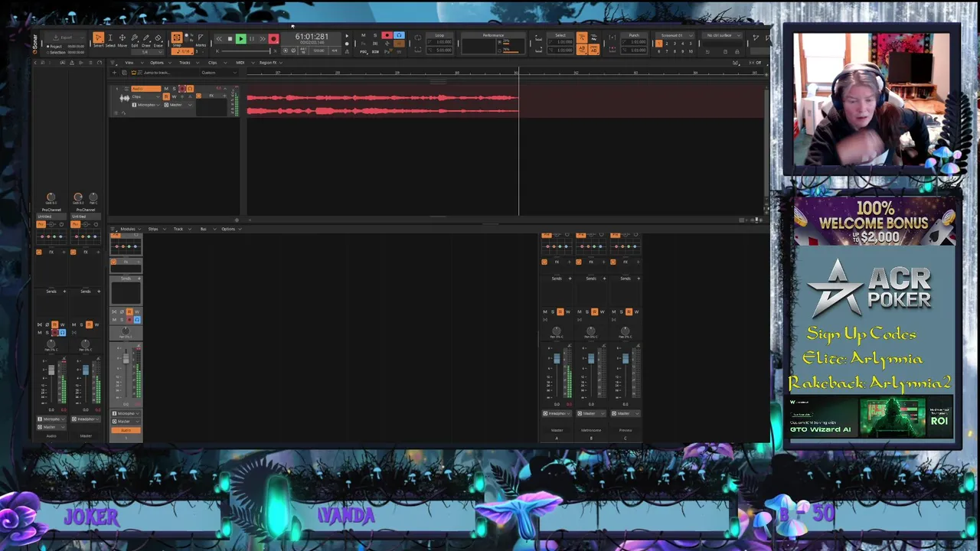980x551 pixels.
Task: Rewind to start in transport
Action: pyautogui.click(x=219, y=39)
